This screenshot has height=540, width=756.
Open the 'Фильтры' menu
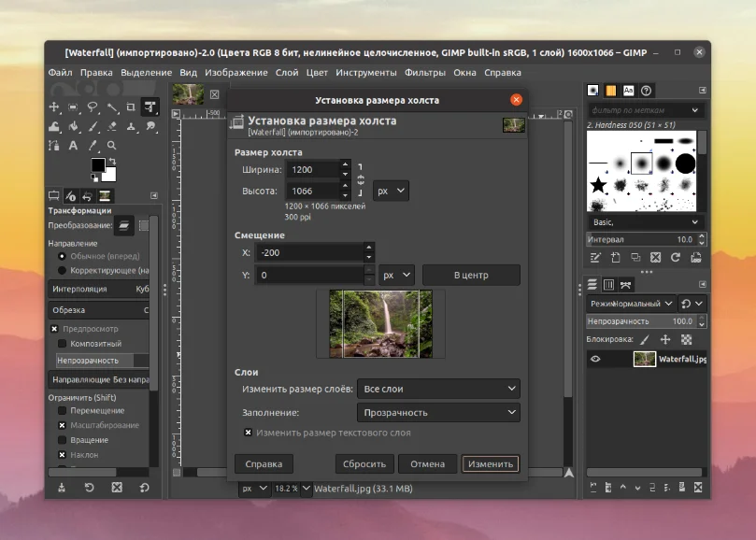pyautogui.click(x=425, y=72)
